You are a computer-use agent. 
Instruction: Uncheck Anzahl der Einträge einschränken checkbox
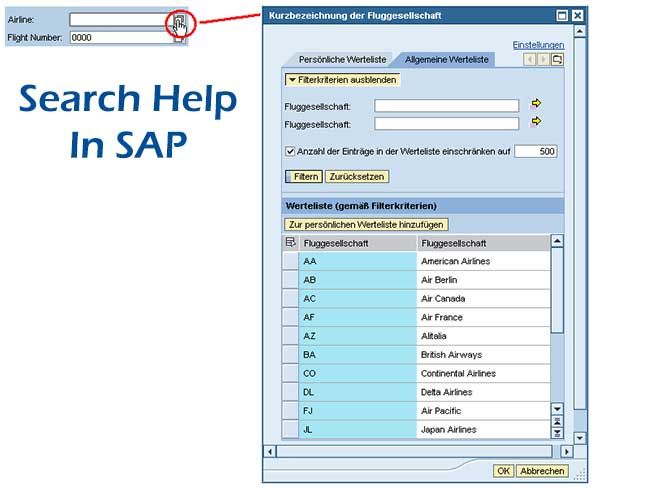290,151
